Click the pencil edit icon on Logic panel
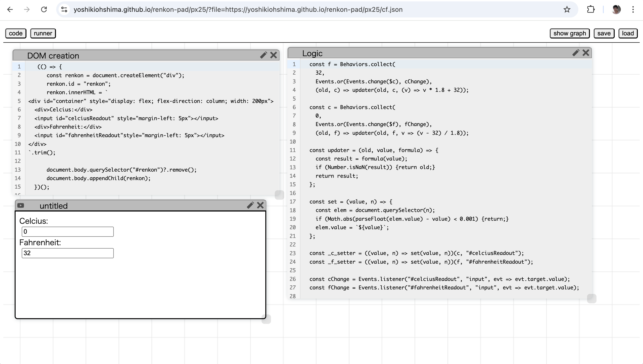This screenshot has width=643, height=364. [x=576, y=52]
